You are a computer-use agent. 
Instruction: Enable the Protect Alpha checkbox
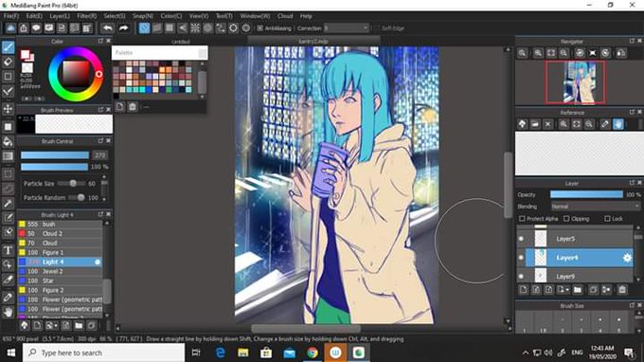tap(522, 219)
